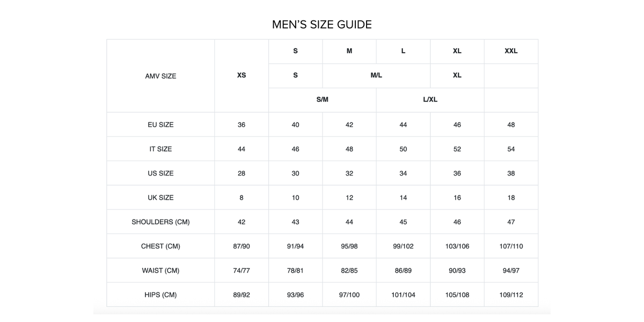The height and width of the screenshot is (322, 644).
Task: Select the XXL column header
Action: tap(511, 51)
